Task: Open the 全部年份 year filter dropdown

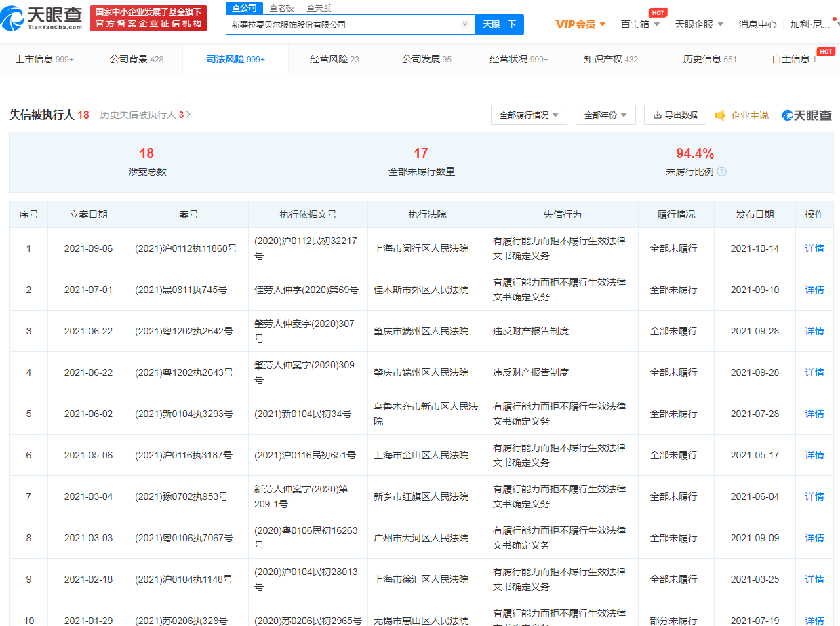Action: [605, 115]
